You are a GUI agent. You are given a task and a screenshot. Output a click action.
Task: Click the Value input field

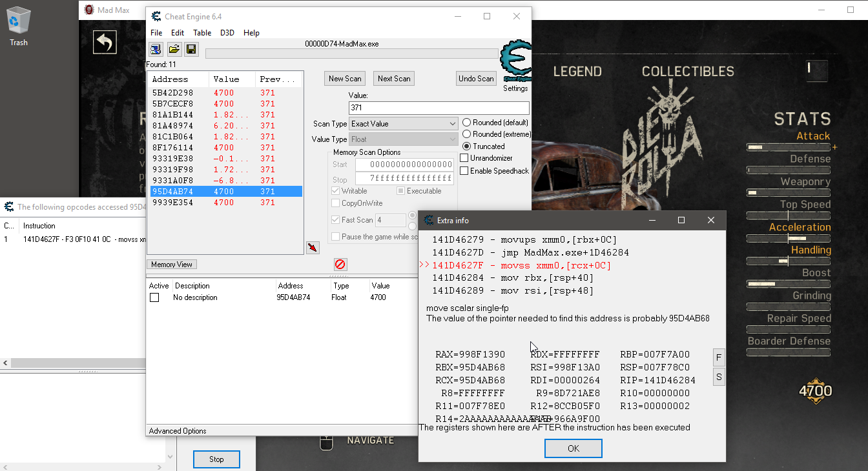pos(439,108)
